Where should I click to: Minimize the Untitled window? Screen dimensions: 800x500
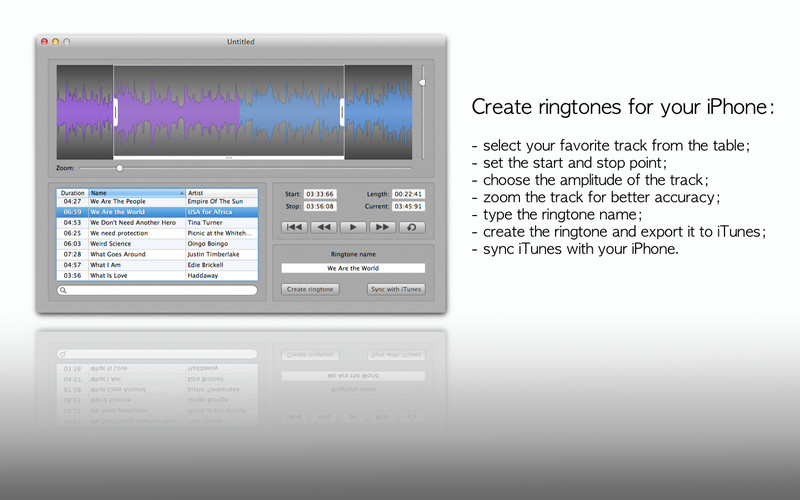[x=56, y=42]
